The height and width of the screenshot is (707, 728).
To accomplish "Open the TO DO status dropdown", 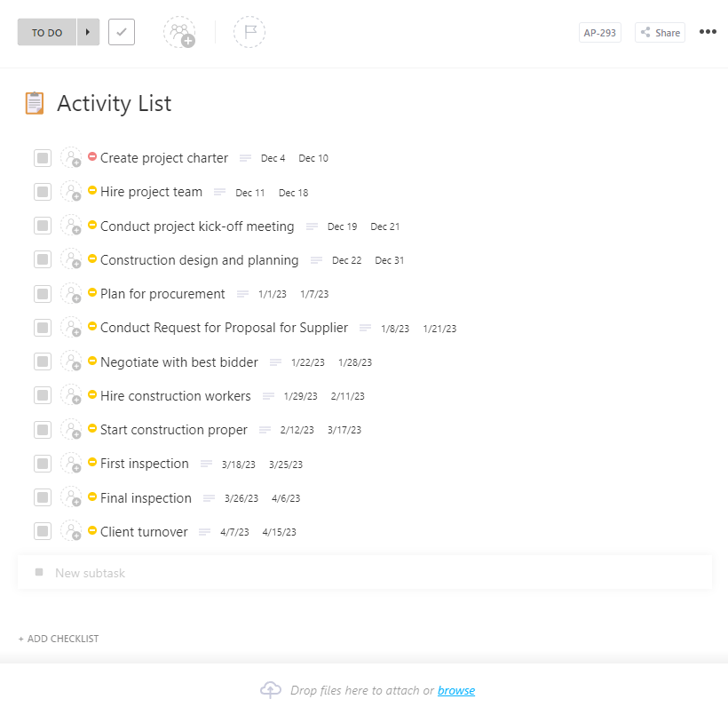I will tap(47, 32).
